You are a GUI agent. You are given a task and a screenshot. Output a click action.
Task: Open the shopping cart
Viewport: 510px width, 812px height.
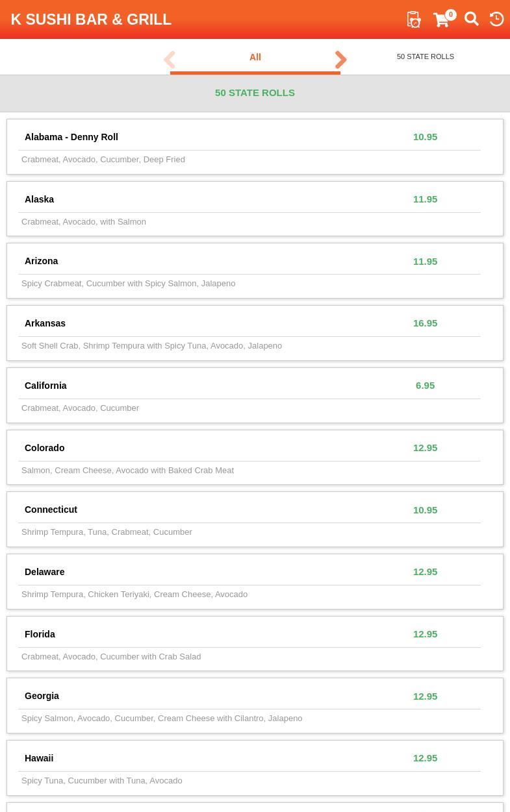(442, 20)
